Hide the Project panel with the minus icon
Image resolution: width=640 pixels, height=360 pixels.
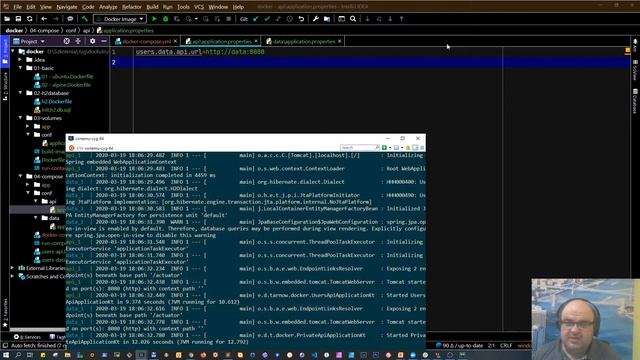click(104, 41)
